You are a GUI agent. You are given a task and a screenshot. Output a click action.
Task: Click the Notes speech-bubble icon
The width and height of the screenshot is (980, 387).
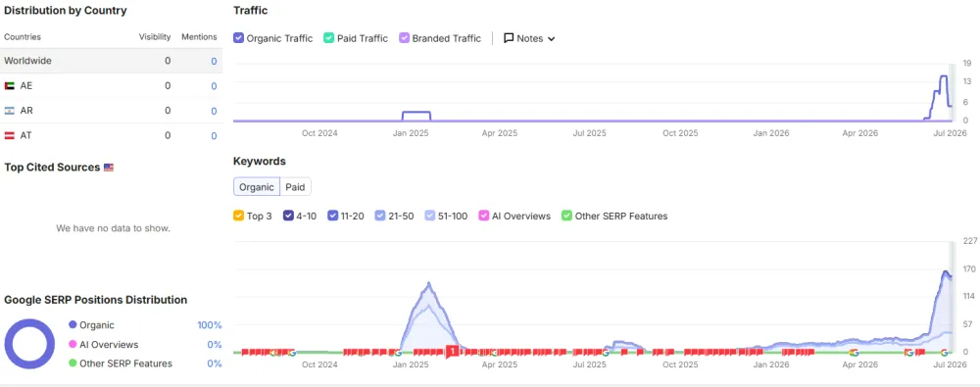coord(509,38)
